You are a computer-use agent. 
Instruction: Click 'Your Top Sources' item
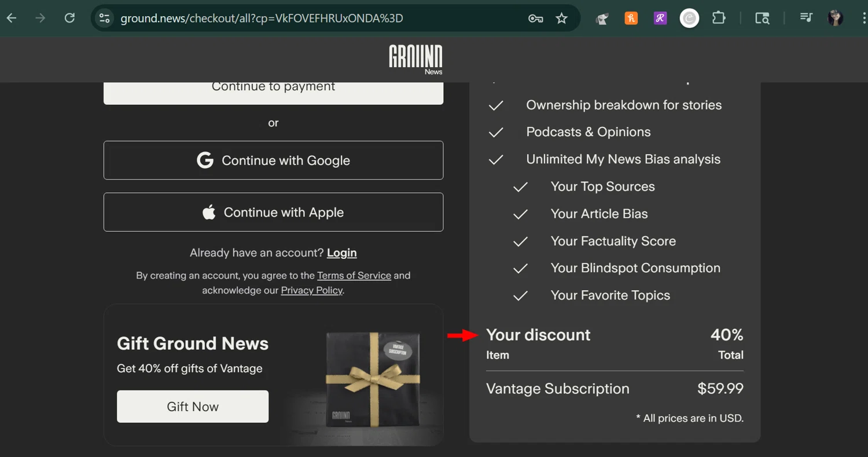603,187
